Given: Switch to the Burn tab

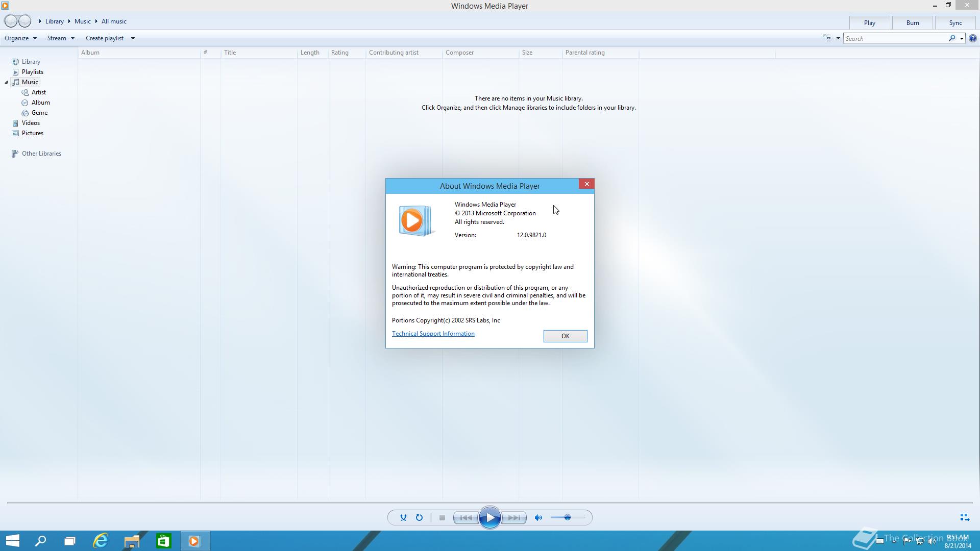Looking at the screenshot, I should tap(913, 23).
